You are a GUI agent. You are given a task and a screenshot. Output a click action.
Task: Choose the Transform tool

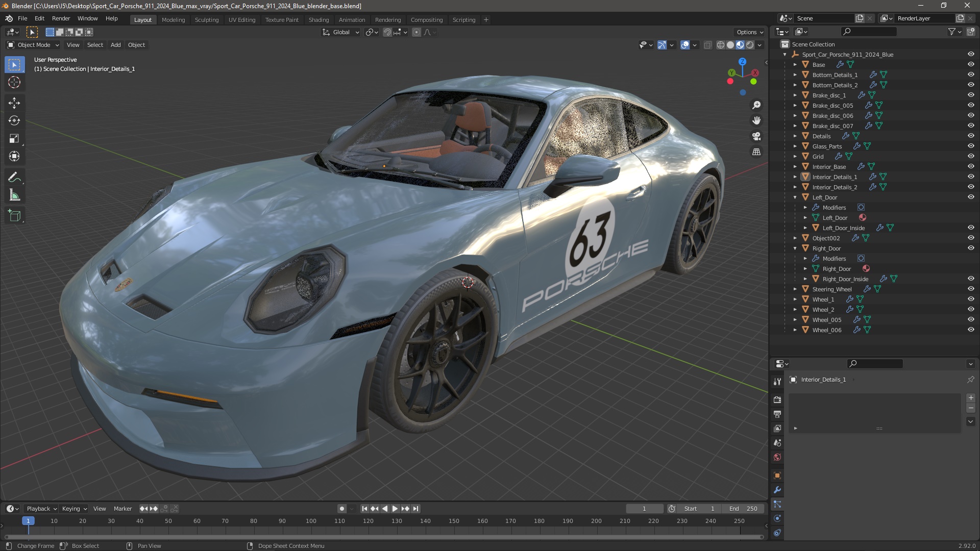point(14,157)
